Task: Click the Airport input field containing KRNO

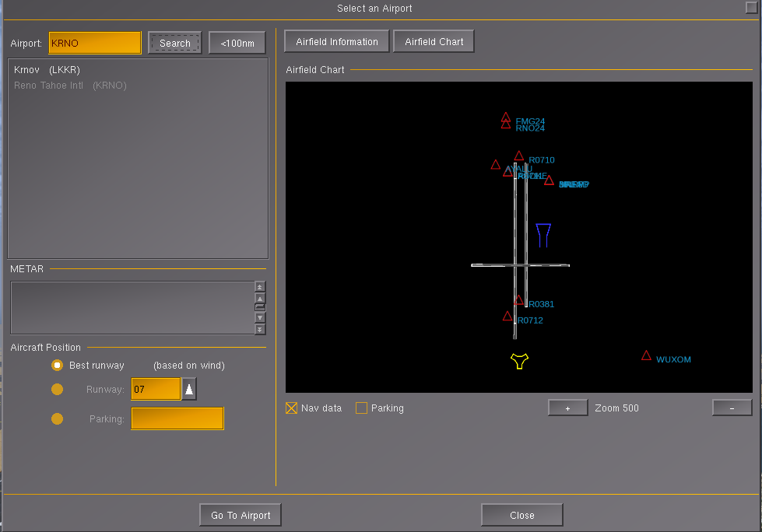Action: pos(95,43)
